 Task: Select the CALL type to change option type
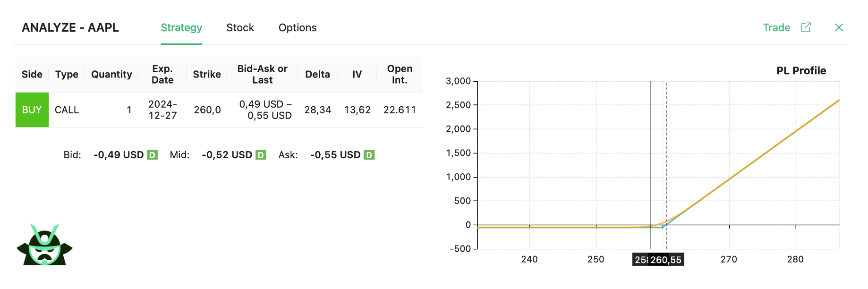(67, 110)
